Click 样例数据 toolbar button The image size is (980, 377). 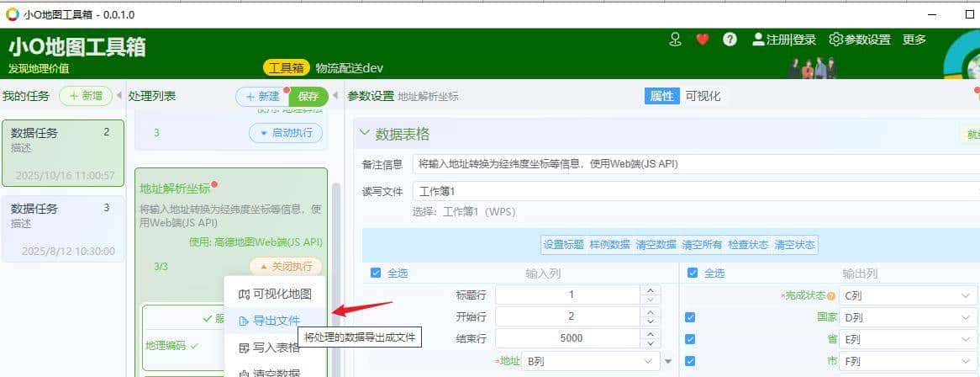pos(609,245)
